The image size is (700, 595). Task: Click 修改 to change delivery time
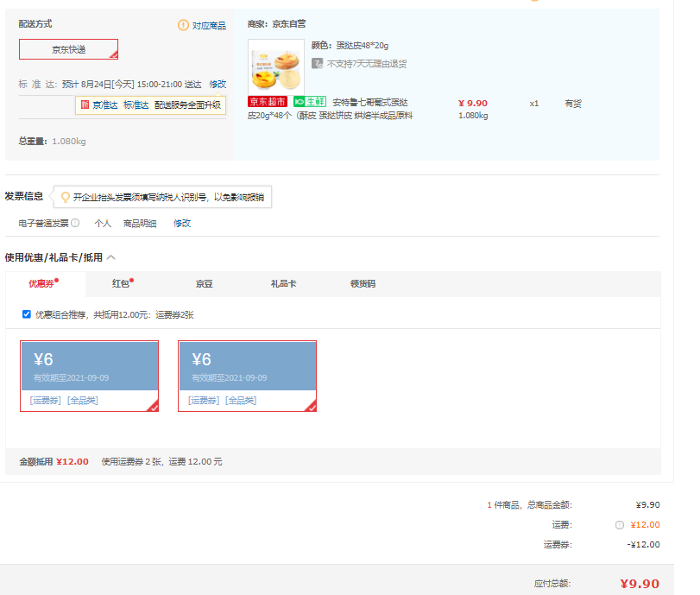218,85
